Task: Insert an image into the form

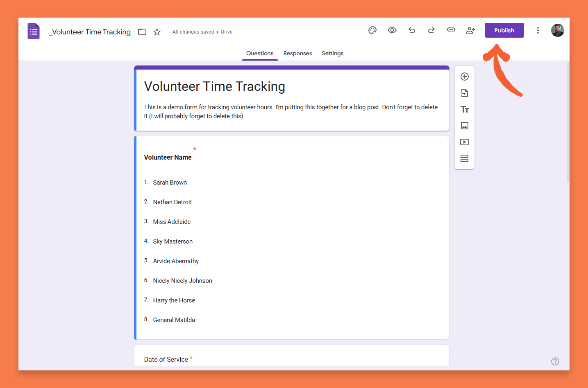Action: tap(465, 126)
